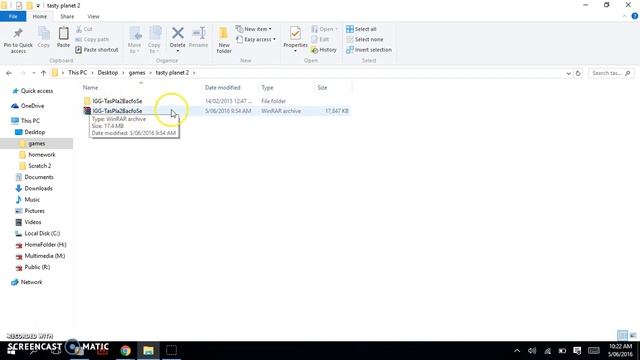
Task: Go up one folder level
Action: click(x=43, y=73)
